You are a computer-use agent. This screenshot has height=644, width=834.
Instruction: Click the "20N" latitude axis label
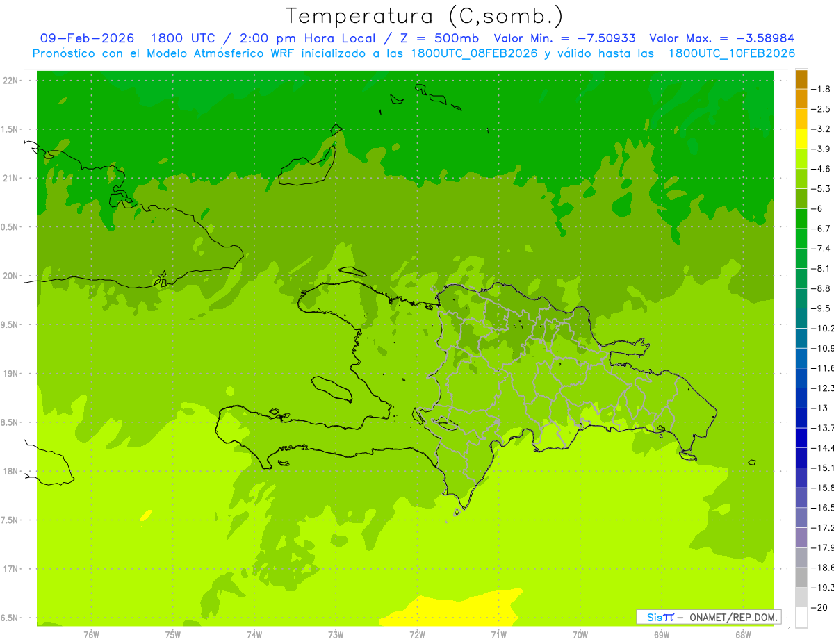12,276
